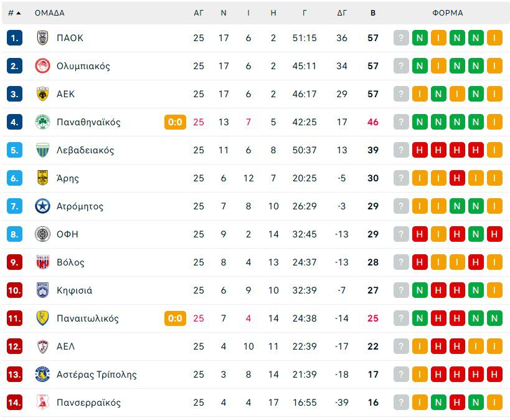510x420 pixels.
Task: Click the ΑΕΚ yellow crest icon
Action: point(42,94)
